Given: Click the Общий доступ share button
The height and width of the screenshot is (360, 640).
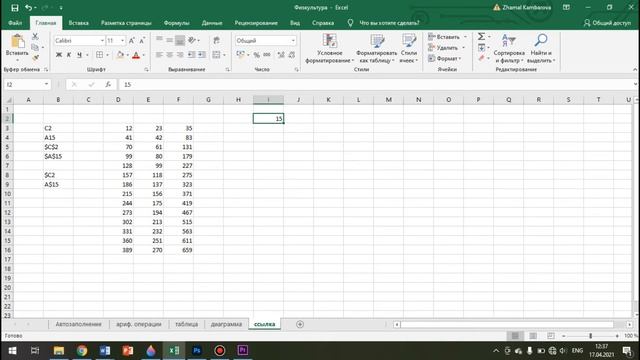Looking at the screenshot, I should coord(607,23).
